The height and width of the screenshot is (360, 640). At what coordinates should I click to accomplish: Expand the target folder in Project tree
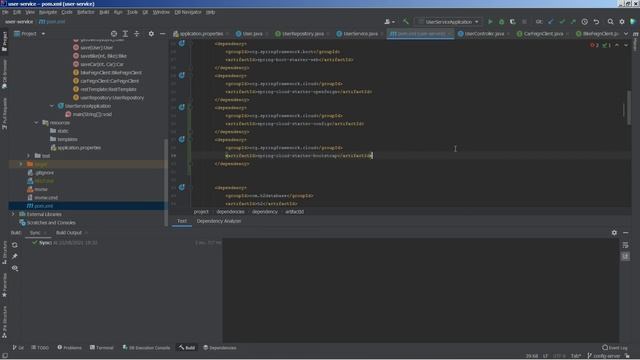[21, 164]
